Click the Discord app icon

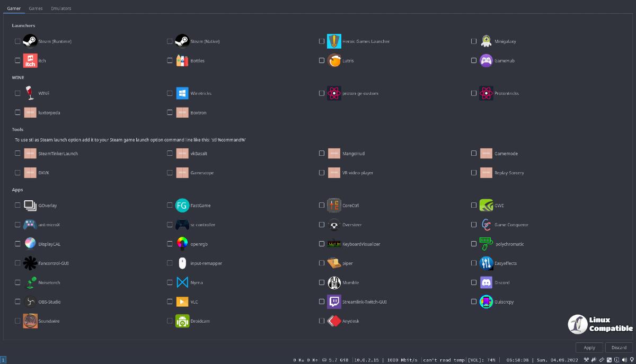coord(486,283)
